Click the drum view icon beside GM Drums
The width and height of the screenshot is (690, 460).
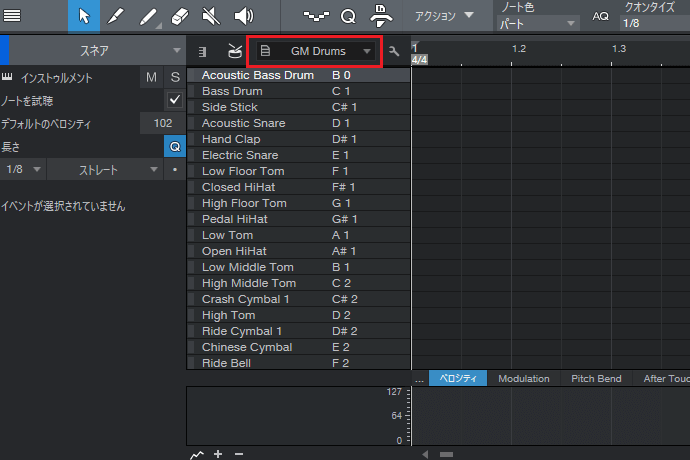[231, 51]
